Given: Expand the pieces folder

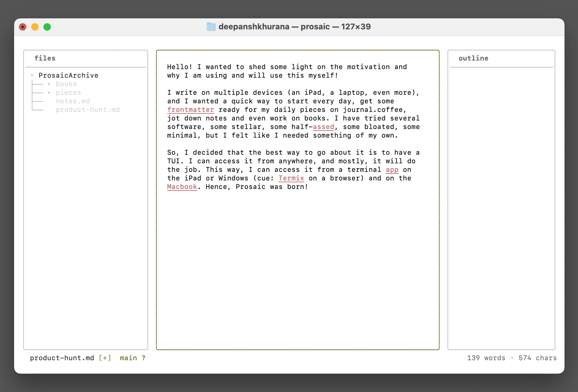Looking at the screenshot, I should (x=49, y=92).
